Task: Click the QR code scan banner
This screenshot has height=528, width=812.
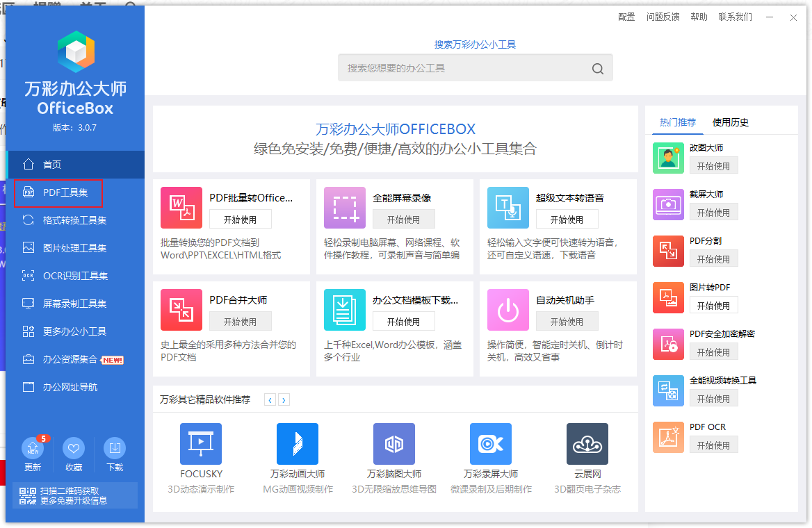Action: tap(75, 495)
